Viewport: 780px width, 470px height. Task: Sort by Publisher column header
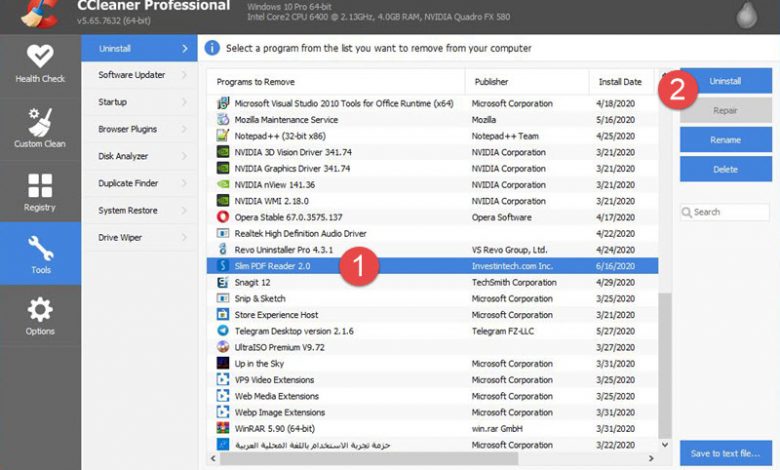pos(527,82)
